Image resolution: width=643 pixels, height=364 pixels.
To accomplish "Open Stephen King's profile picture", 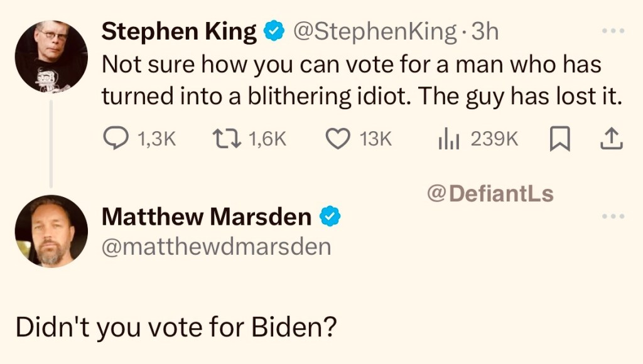I will tap(51, 57).
